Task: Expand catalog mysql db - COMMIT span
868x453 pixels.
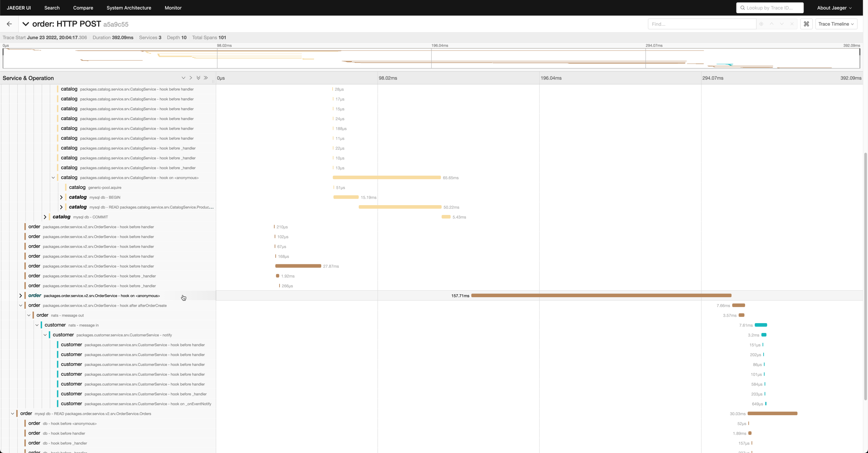Action: click(45, 217)
